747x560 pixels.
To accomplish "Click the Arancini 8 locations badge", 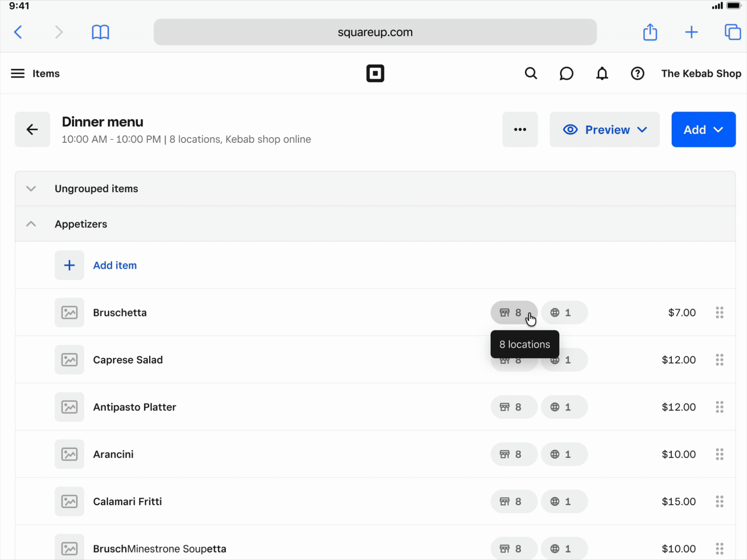I will coord(513,454).
